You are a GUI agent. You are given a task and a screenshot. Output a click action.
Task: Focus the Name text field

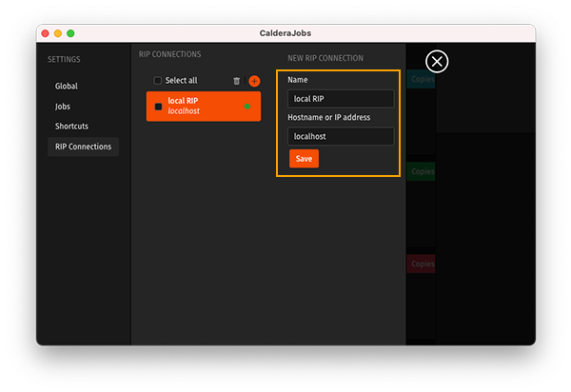point(341,99)
